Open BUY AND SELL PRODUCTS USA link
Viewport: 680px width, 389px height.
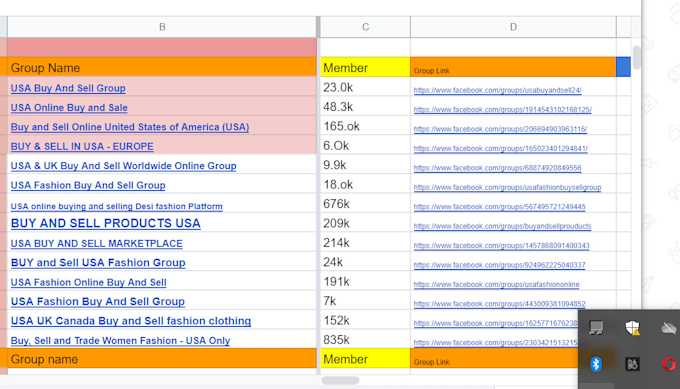pos(105,223)
